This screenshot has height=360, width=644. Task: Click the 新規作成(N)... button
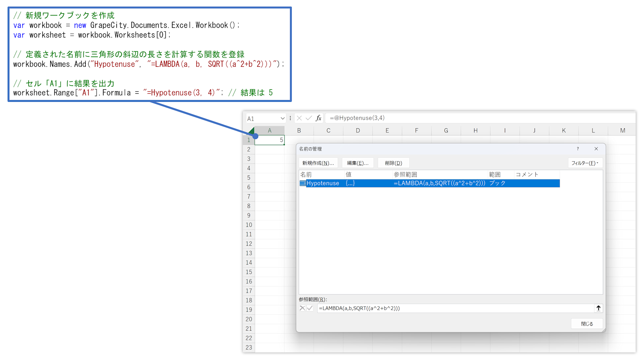(x=318, y=163)
